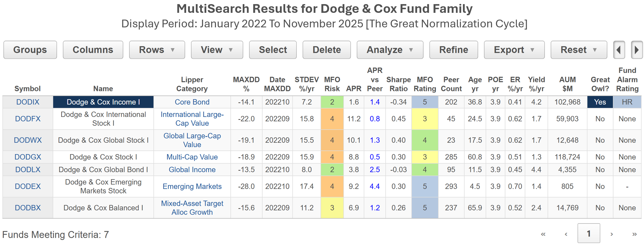Click the right scroll arrow icon
Screen dimensions: 644x245
pos(636,50)
